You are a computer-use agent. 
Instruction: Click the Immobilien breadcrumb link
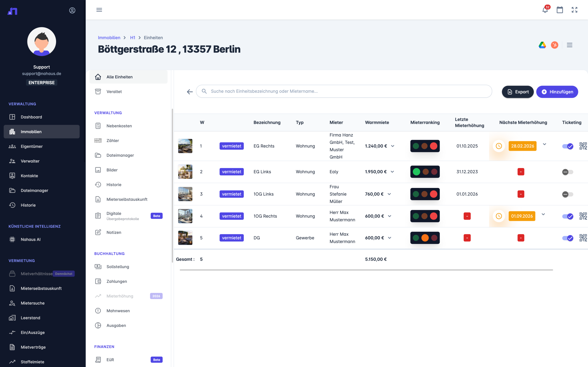109,38
